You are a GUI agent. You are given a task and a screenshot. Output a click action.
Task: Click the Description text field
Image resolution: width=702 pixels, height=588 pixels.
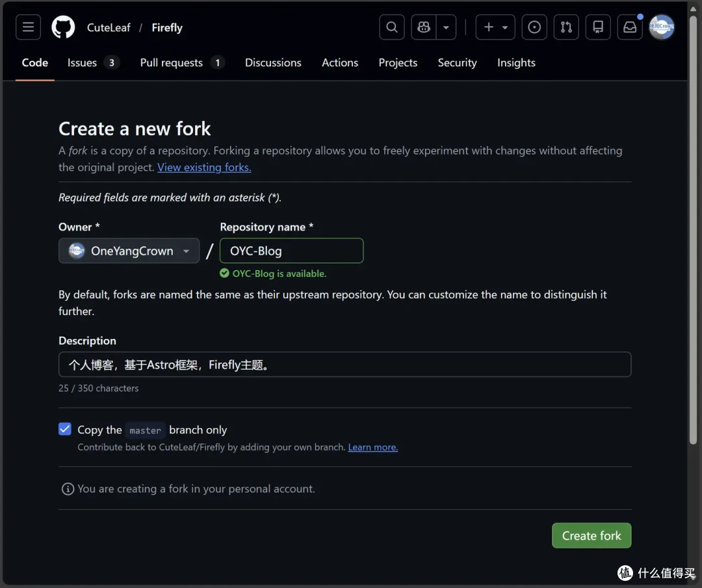344,364
